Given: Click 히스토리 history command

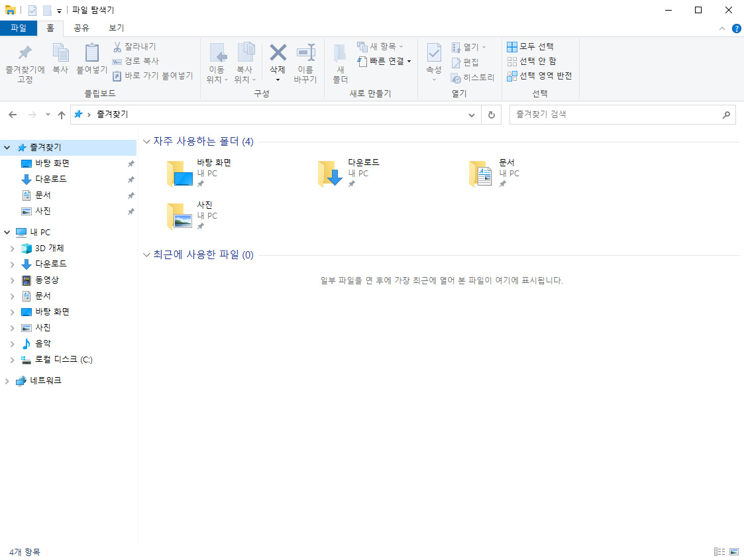Looking at the screenshot, I should (472, 78).
